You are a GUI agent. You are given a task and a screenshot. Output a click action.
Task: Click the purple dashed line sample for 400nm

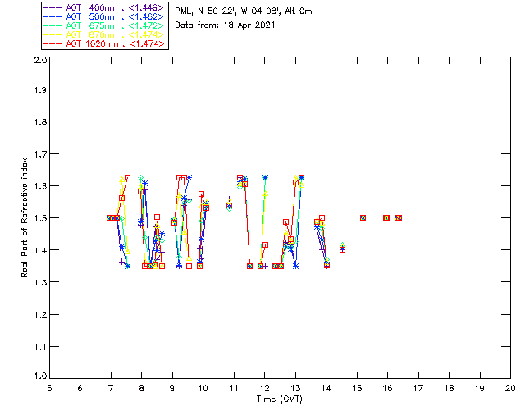52,7
